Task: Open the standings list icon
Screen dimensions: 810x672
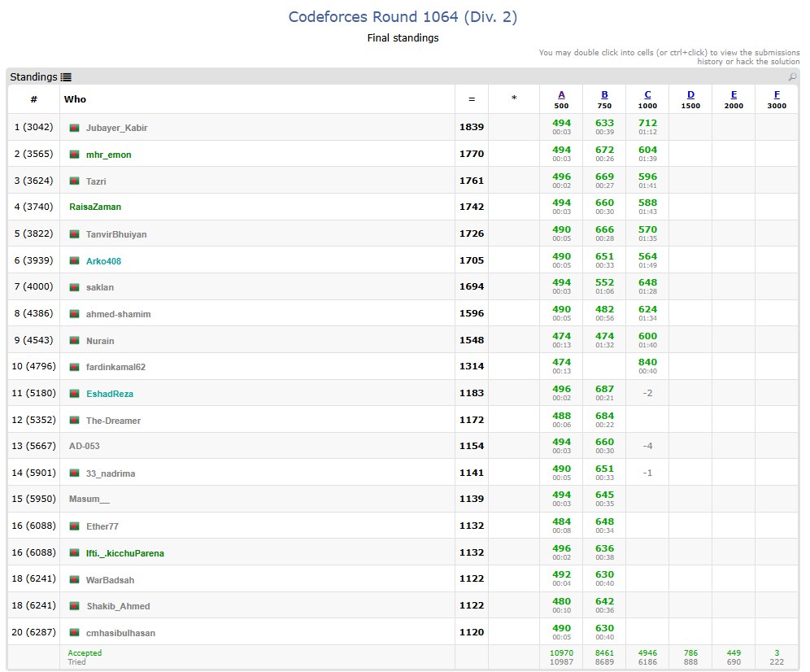Action: (x=66, y=77)
